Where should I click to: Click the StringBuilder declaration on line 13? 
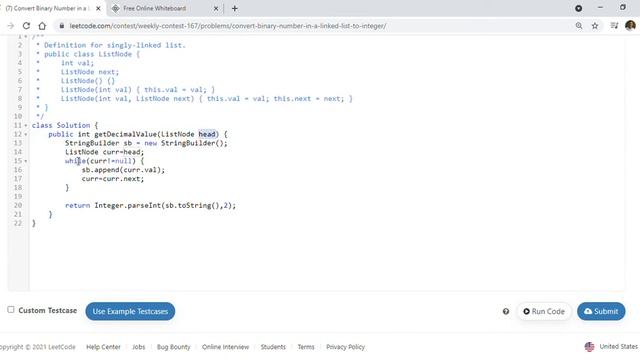coord(146,143)
